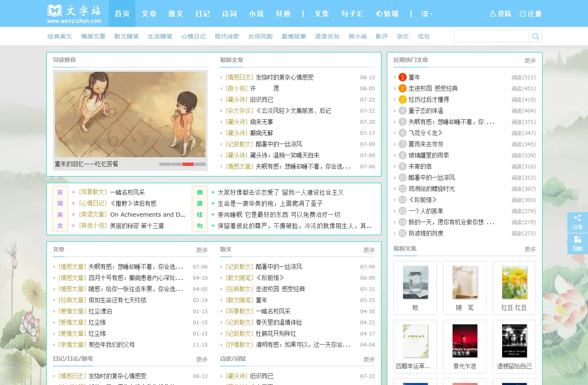The width and height of the screenshot is (588, 385).
Task: Click 更多 beside 日记/日志/随笔 header
Action: [x=202, y=359]
